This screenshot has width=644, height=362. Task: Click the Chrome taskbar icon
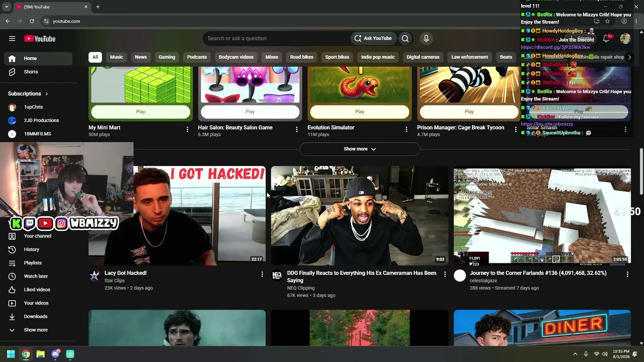click(x=26, y=354)
